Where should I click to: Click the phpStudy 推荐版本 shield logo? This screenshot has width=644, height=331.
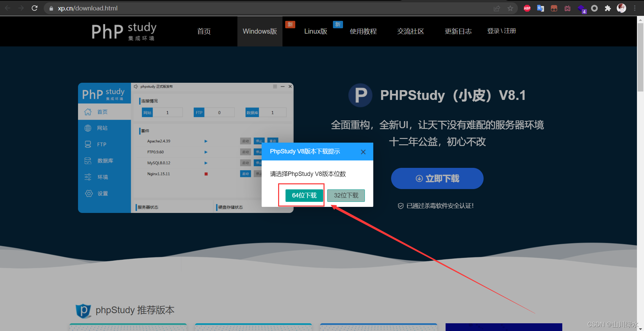(x=83, y=311)
